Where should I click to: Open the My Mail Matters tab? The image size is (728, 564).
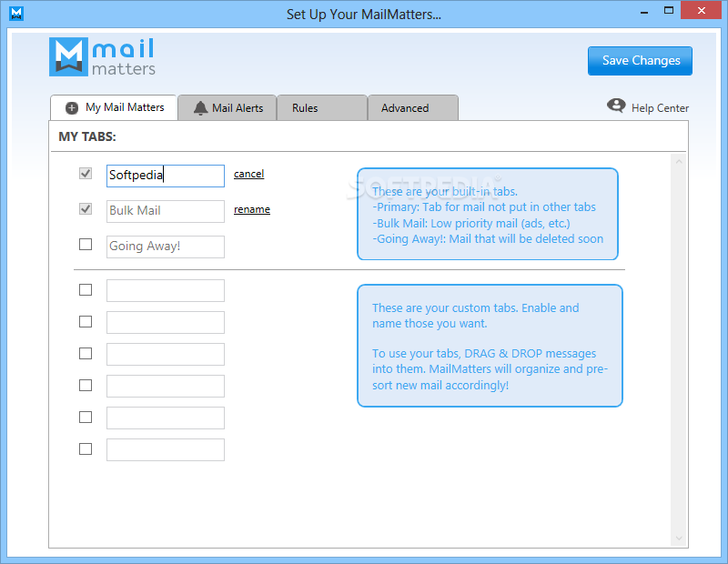coord(114,107)
